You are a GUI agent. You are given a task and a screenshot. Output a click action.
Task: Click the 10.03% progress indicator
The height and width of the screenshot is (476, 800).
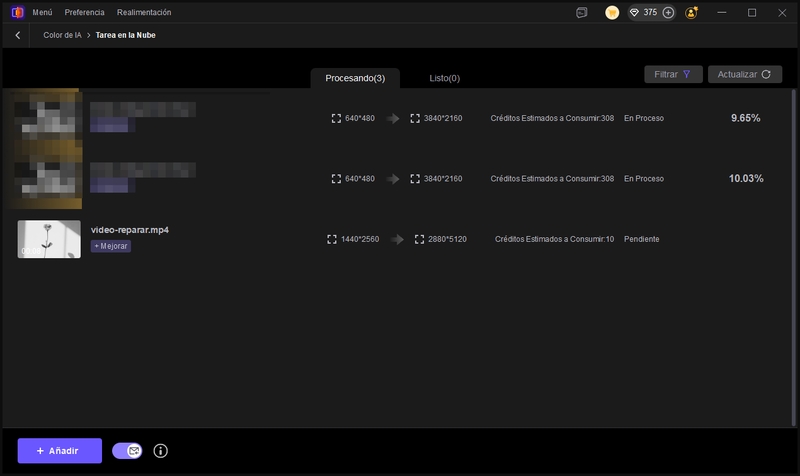(746, 178)
